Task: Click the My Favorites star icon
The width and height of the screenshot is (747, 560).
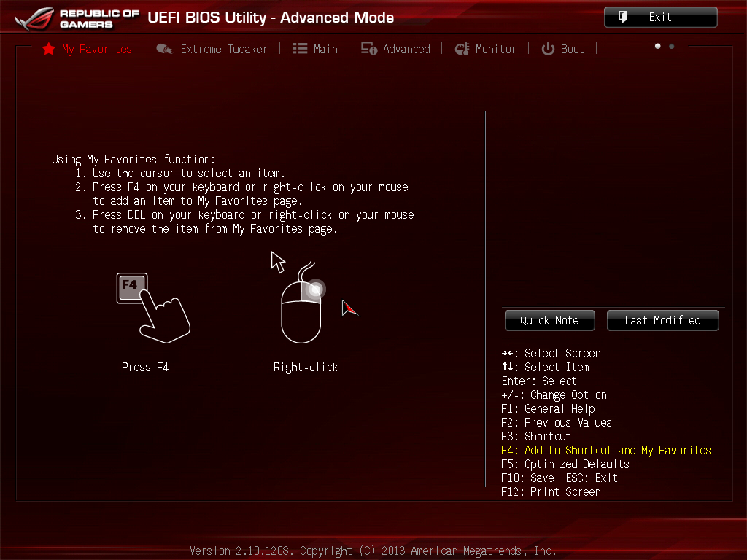Action: pyautogui.click(x=49, y=49)
